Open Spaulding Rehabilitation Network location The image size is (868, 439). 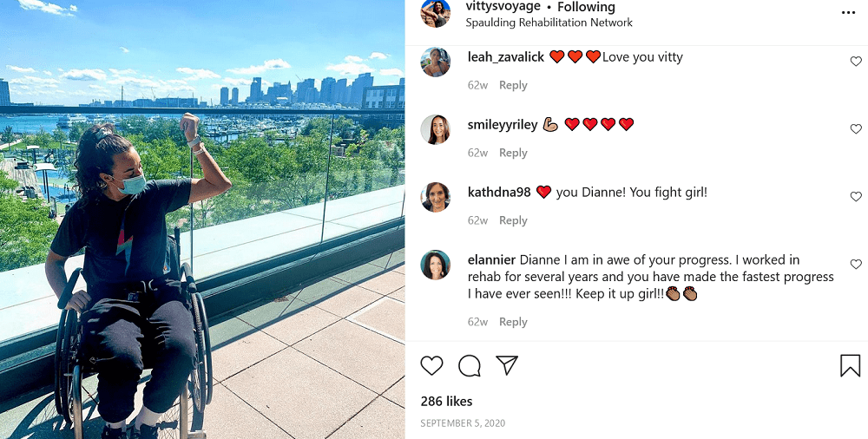tap(549, 23)
